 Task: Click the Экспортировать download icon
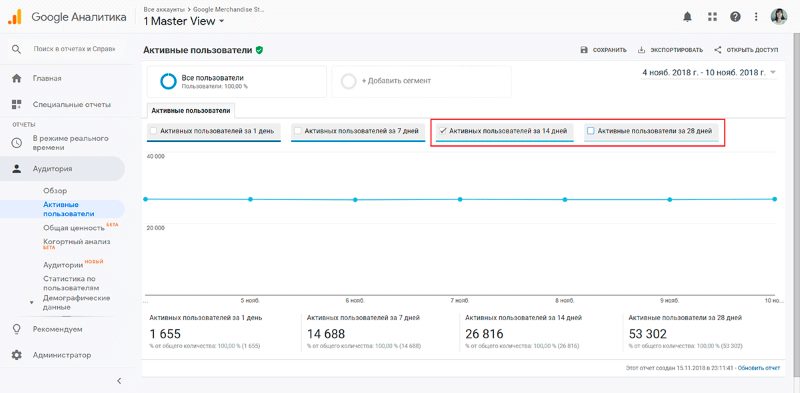click(641, 50)
